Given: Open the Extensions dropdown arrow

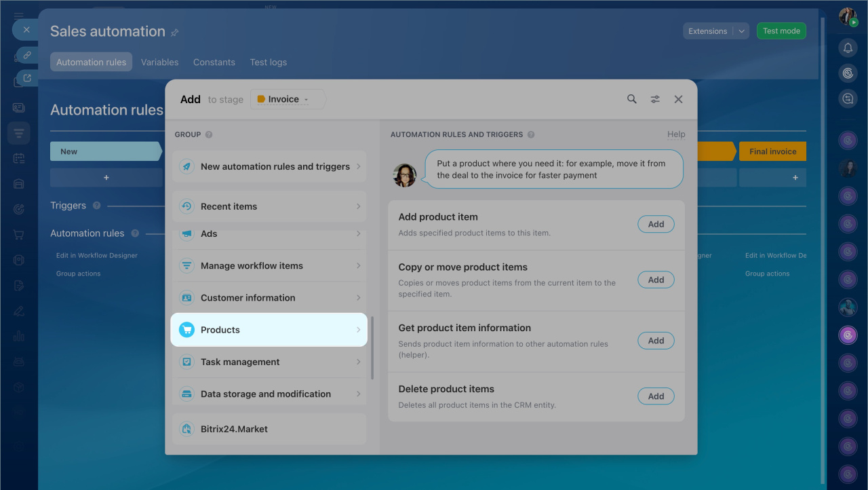Looking at the screenshot, I should point(742,31).
